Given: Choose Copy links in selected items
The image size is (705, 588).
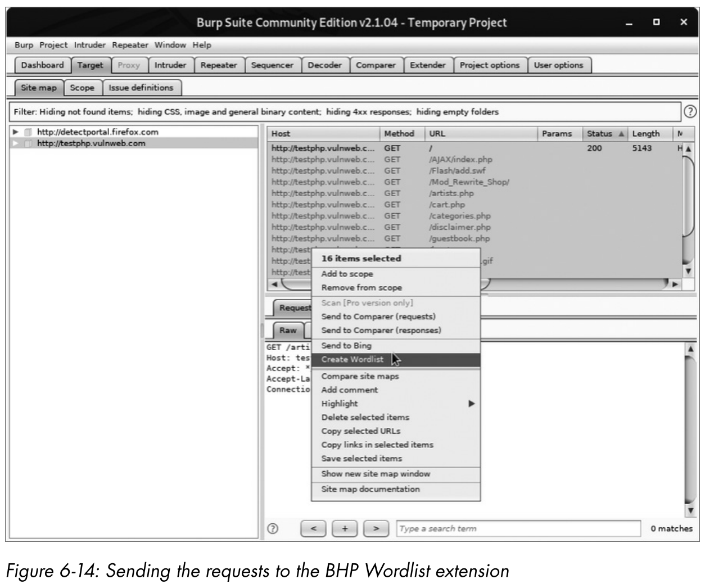Looking at the screenshot, I should [396, 445].
